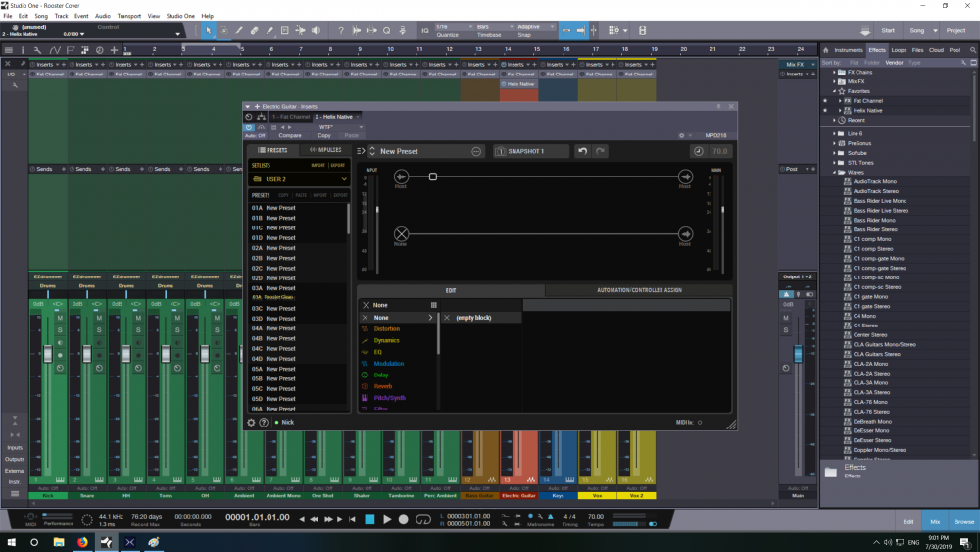This screenshot has height=552, width=980.
Task: Select the 1 - Fat Channel insert tab
Action: (x=291, y=117)
